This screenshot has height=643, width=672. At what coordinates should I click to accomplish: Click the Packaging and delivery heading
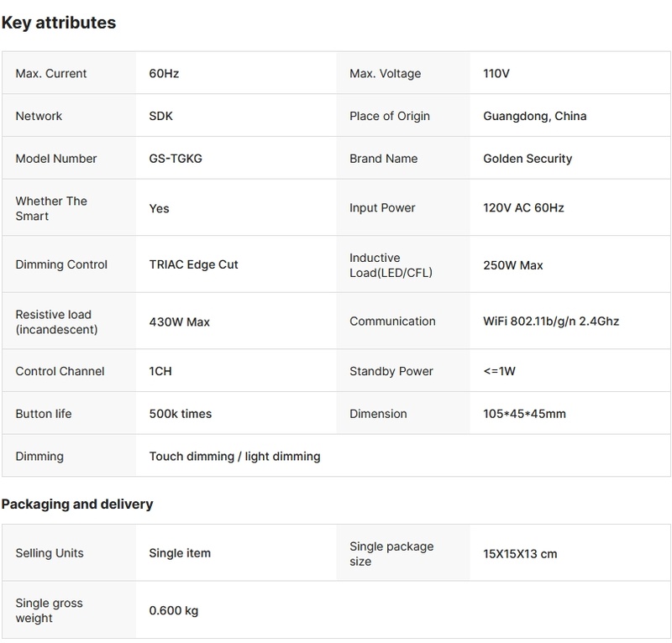coord(77,504)
